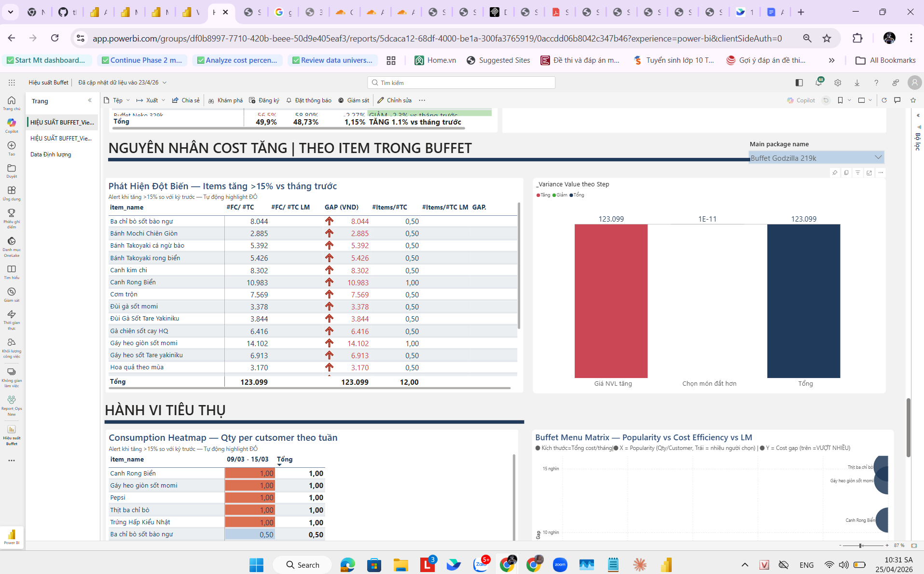Open the Khám phá menu item
The width and height of the screenshot is (924, 574).
point(225,100)
